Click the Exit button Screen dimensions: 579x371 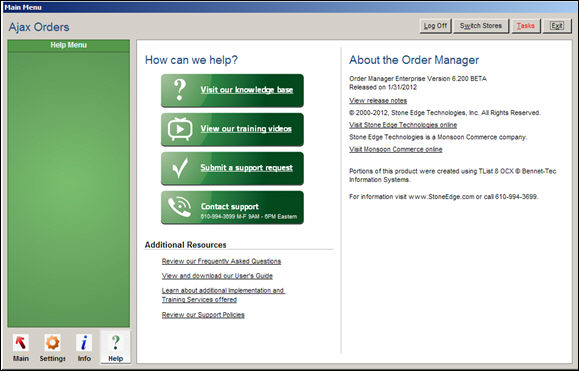[x=557, y=26]
